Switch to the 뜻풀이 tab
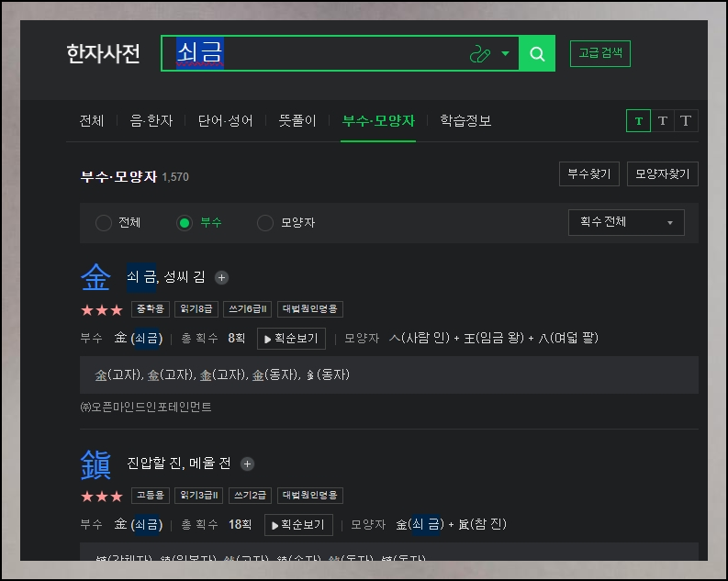Image resolution: width=728 pixels, height=581 pixels. [297, 120]
